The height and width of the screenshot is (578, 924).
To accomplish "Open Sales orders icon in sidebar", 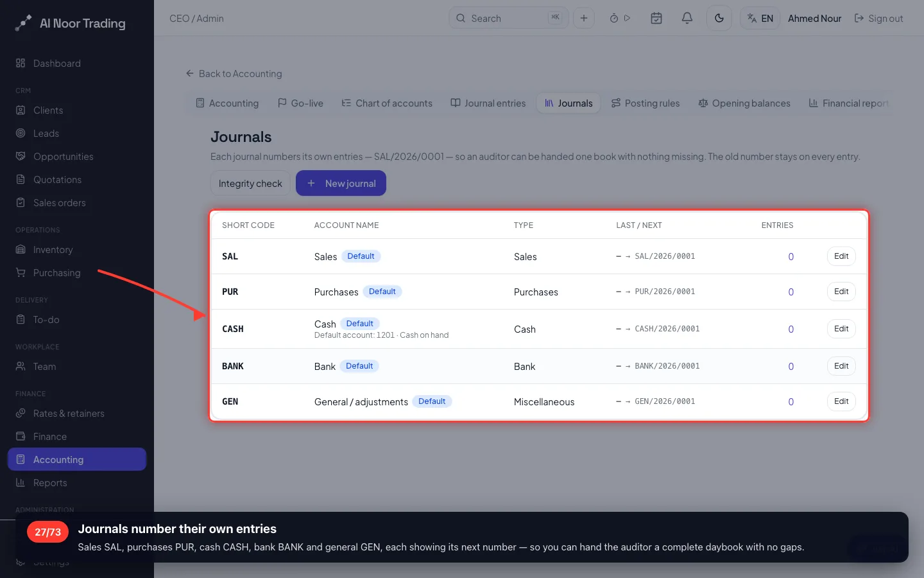I will click(21, 202).
